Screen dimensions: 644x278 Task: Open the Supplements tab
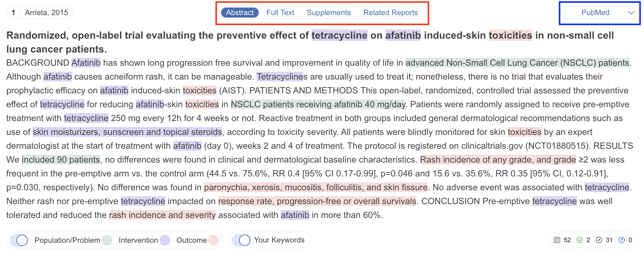pyautogui.click(x=329, y=13)
